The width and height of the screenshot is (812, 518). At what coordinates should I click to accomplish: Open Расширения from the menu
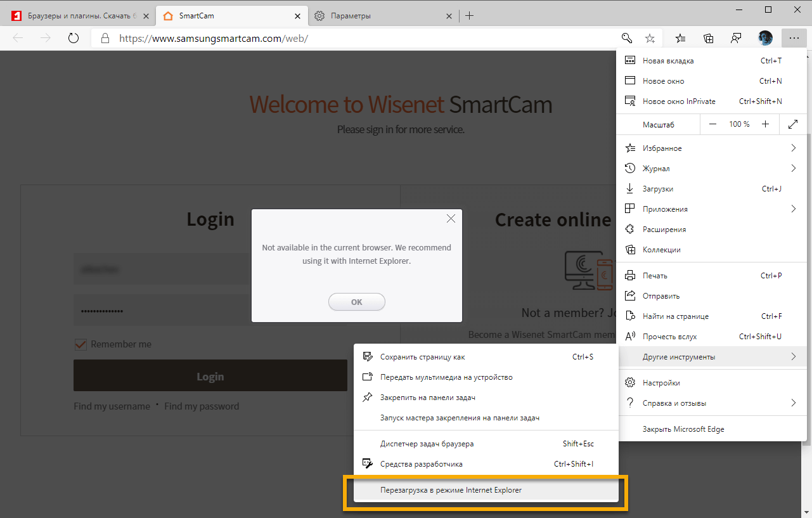711,230
